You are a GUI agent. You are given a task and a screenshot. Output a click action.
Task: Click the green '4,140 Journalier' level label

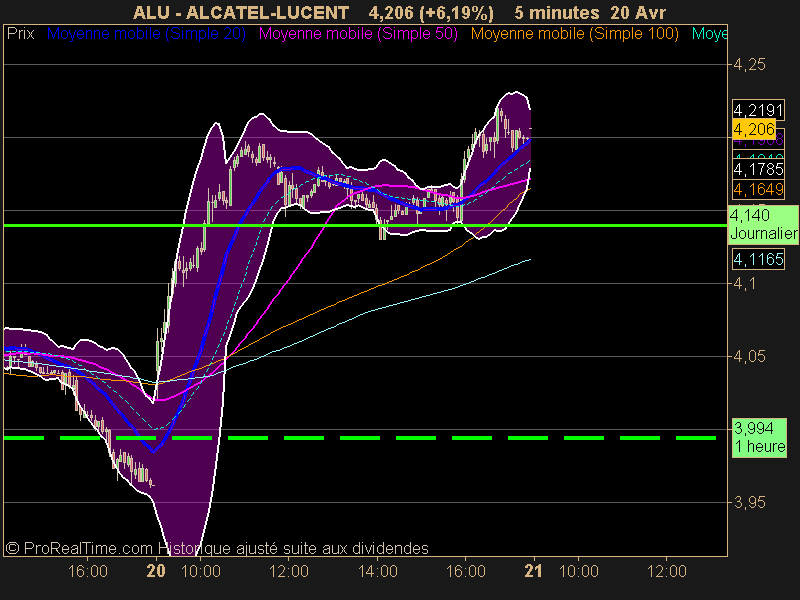(x=763, y=224)
